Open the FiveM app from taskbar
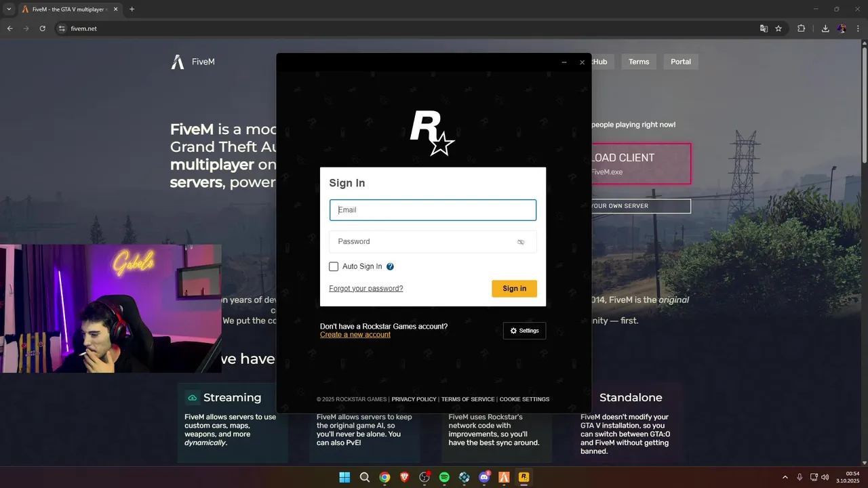 point(504,477)
